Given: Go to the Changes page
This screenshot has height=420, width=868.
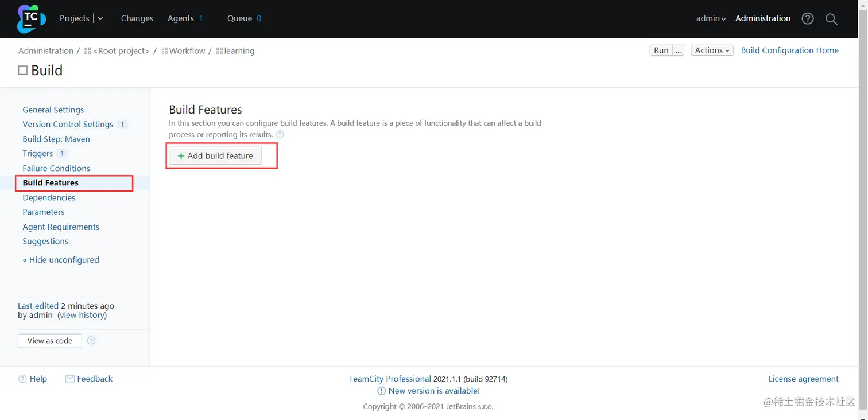Looking at the screenshot, I should click(x=137, y=18).
